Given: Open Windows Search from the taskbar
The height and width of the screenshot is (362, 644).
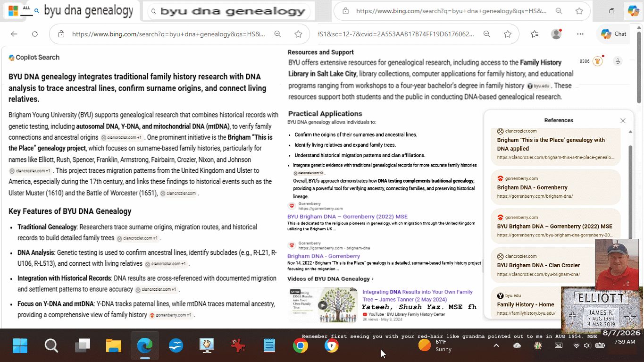Looking at the screenshot, I should click(51, 346).
